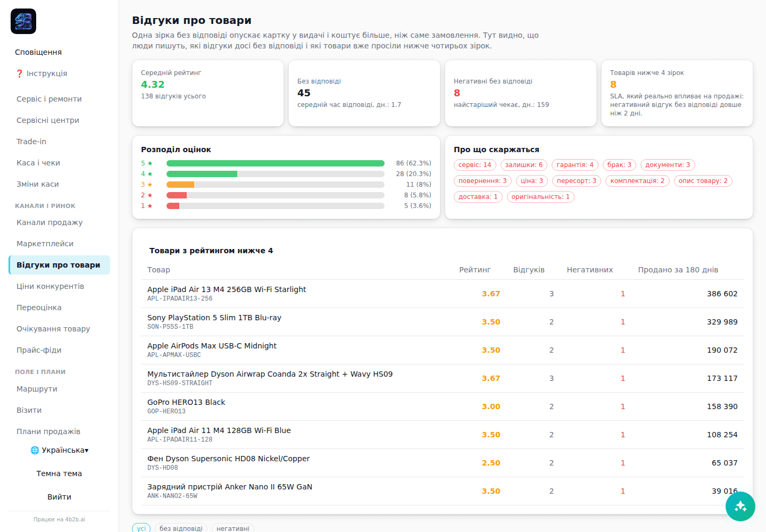This screenshot has width=766, height=532.
Task: Go to Зміни каси
Action: (x=59, y=184)
